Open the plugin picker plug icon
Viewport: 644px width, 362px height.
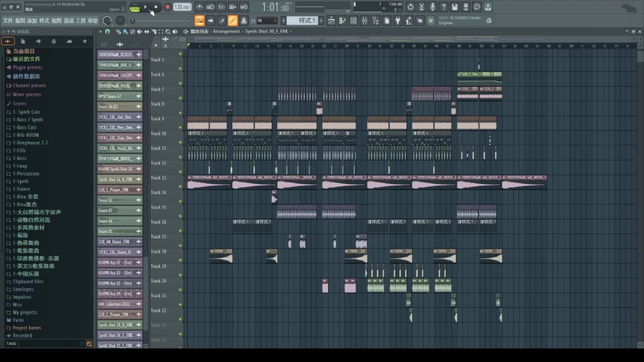pyautogui.click(x=398, y=21)
